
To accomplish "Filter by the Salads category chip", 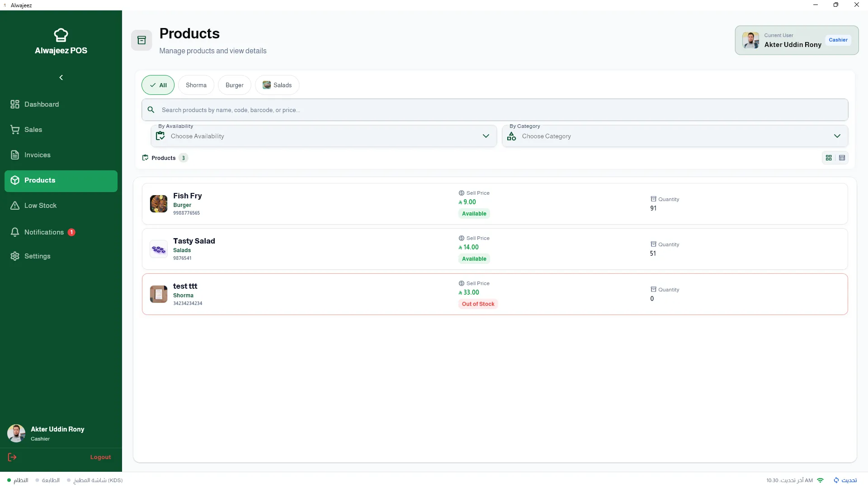I will click(277, 85).
